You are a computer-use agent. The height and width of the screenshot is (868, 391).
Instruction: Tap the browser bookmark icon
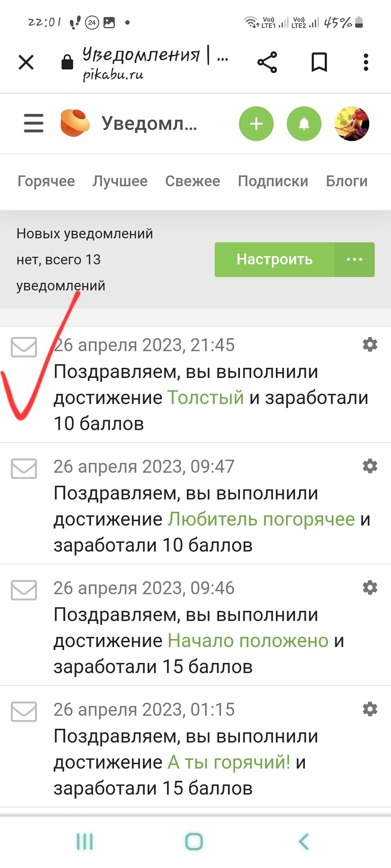319,62
